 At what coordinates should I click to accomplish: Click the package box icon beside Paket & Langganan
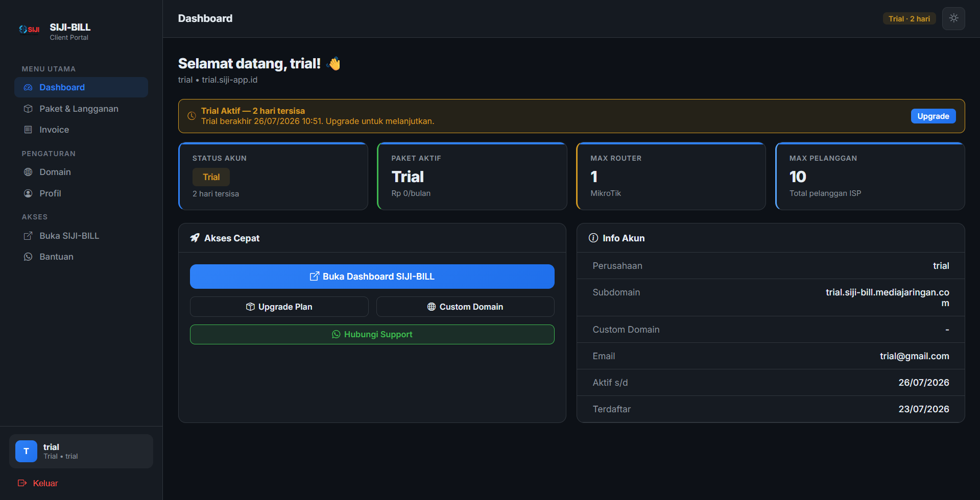[28, 109]
